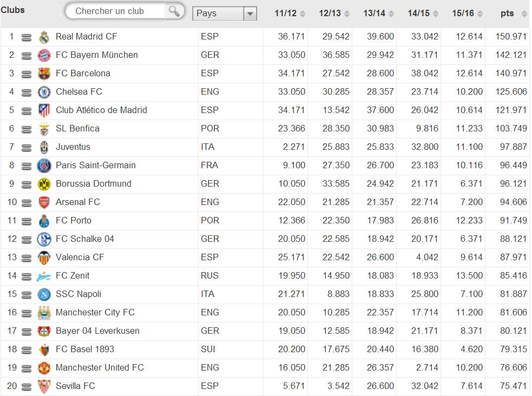Click the FC Barcelona crest icon

[44, 74]
